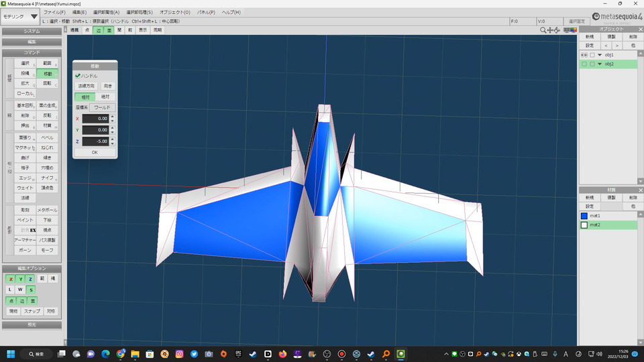
Task: Collapse the obj1 tree arrow
Action: coord(600,55)
